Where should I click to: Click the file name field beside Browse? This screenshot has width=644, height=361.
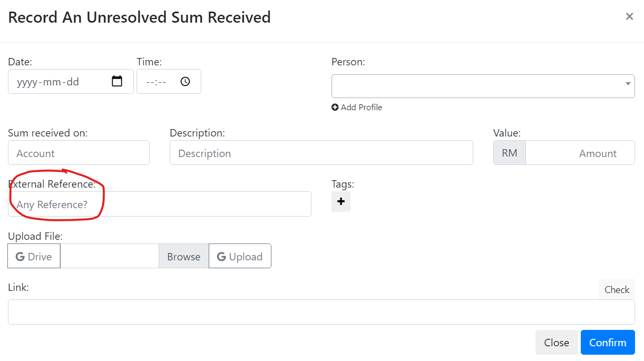click(110, 256)
